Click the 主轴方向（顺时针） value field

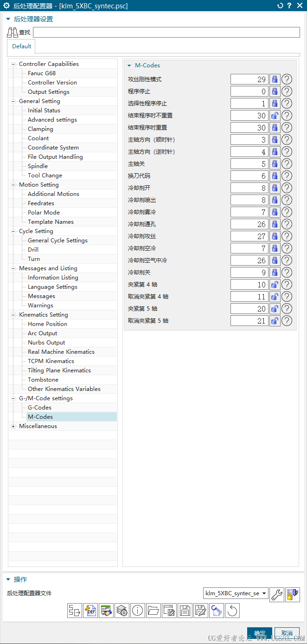[x=249, y=140]
